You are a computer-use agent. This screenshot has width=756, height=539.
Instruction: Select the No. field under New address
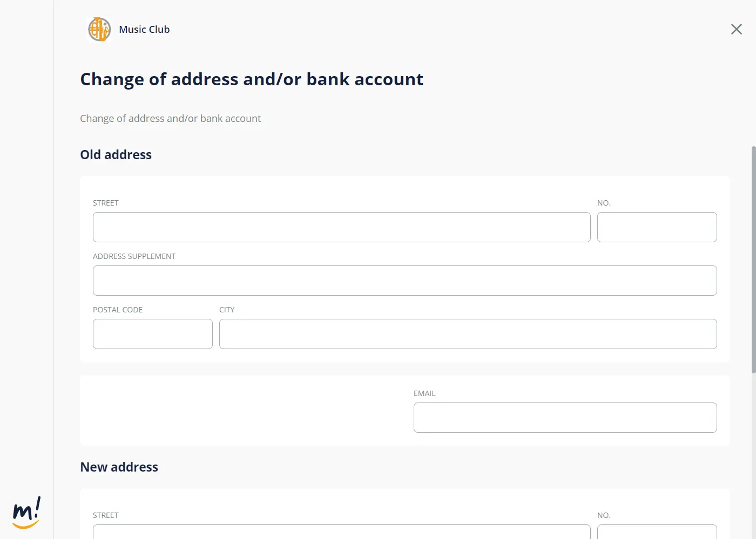[x=657, y=532]
